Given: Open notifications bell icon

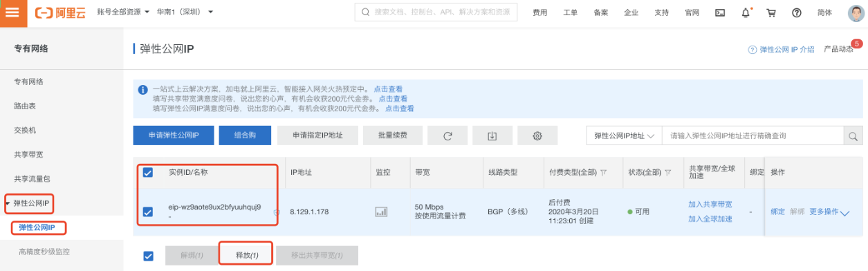Looking at the screenshot, I should (x=746, y=12).
